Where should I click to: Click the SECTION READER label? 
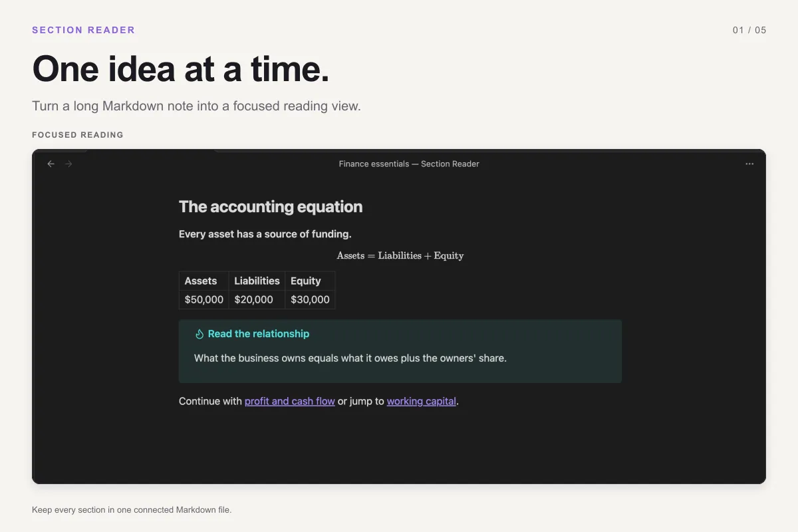point(84,30)
